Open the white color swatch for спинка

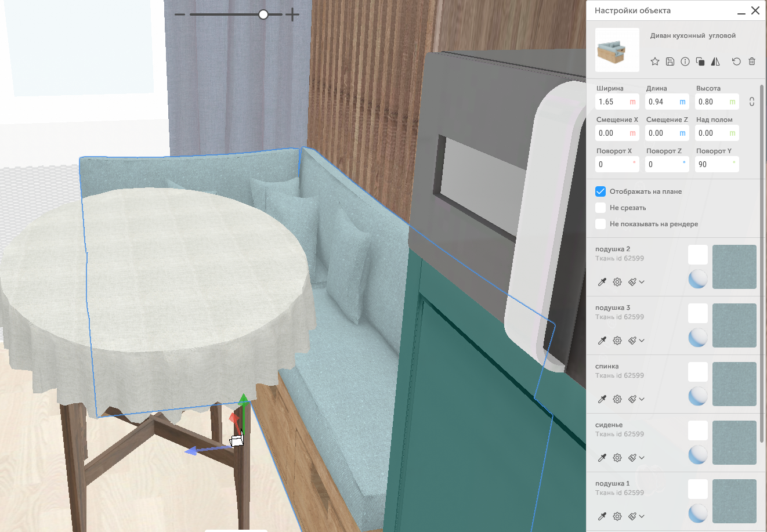[698, 372]
